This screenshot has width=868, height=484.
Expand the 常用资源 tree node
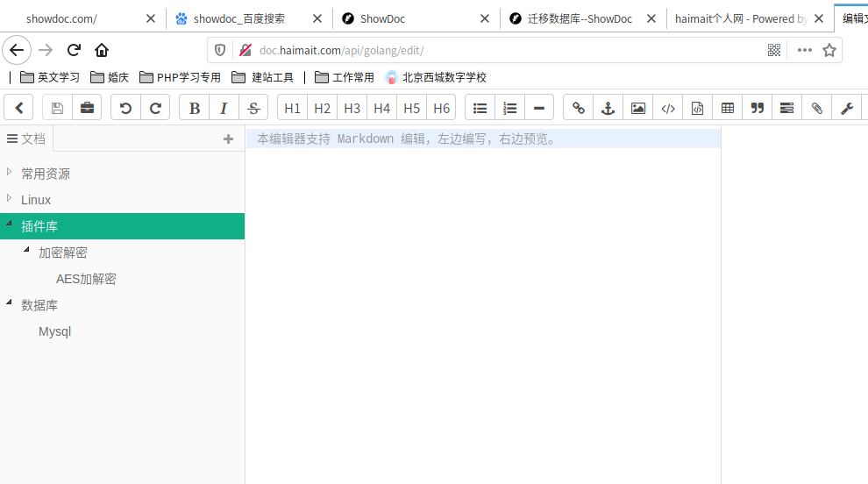tap(9, 172)
